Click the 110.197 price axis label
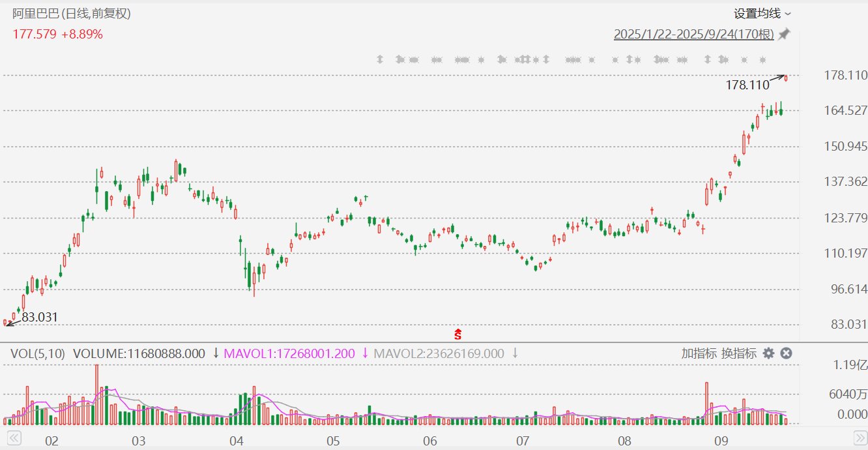868x450 pixels. [846, 253]
